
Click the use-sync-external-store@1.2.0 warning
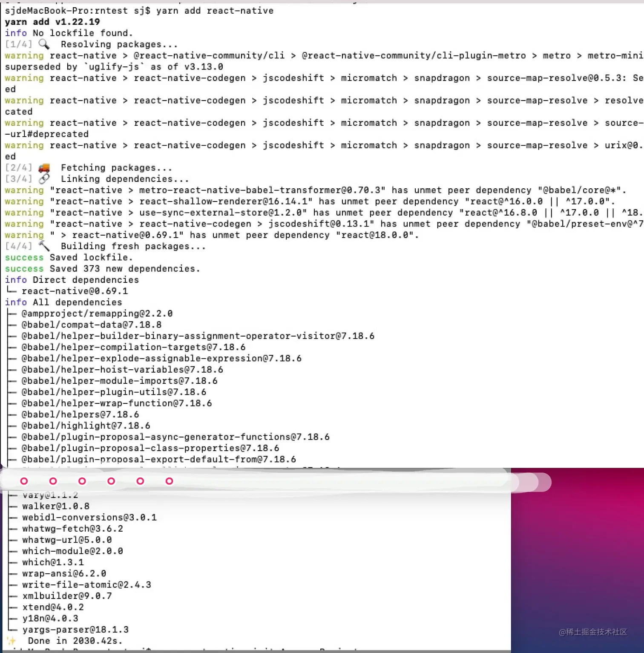(x=324, y=213)
